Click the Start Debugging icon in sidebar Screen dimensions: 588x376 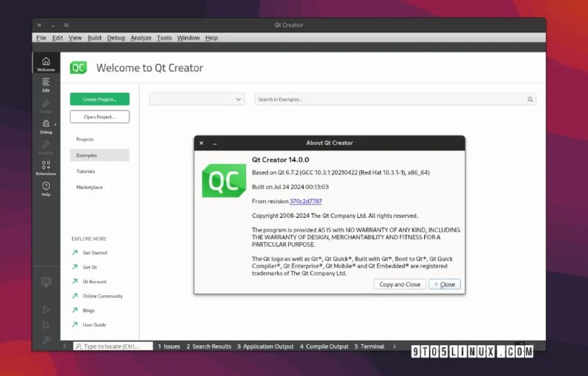click(46, 325)
